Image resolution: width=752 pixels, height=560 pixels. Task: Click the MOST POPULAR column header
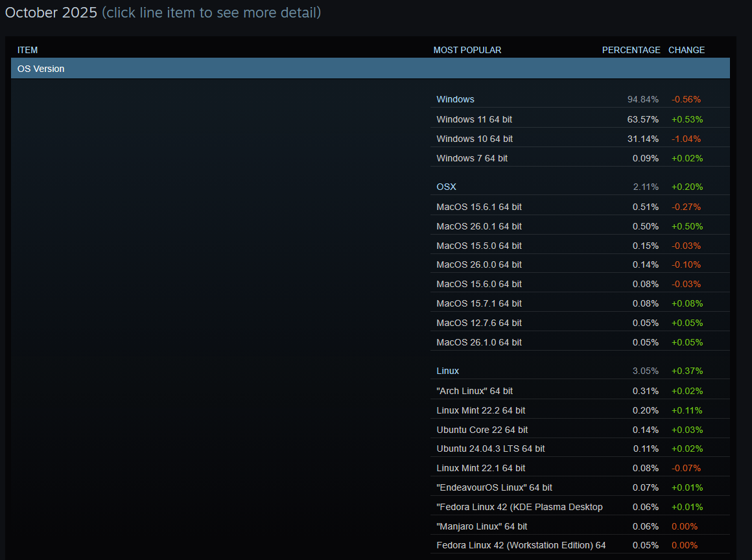(x=467, y=50)
